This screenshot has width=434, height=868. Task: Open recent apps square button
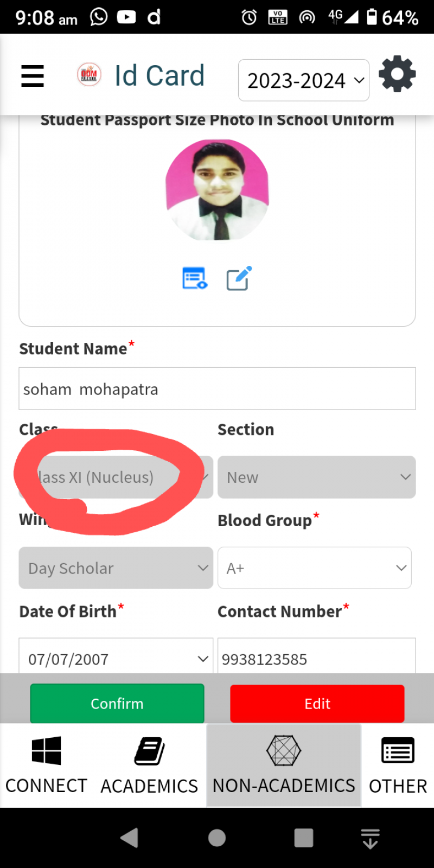[x=304, y=838]
